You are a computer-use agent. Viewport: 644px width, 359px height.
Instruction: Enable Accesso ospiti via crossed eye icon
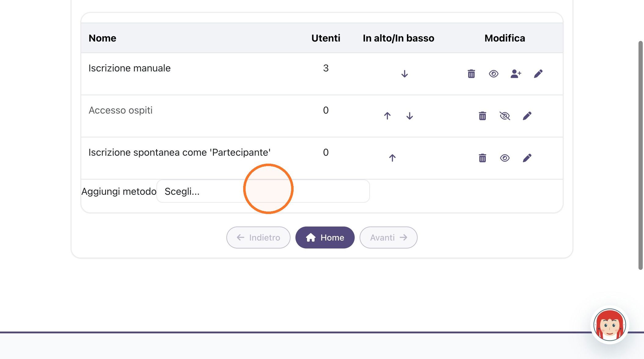(505, 116)
